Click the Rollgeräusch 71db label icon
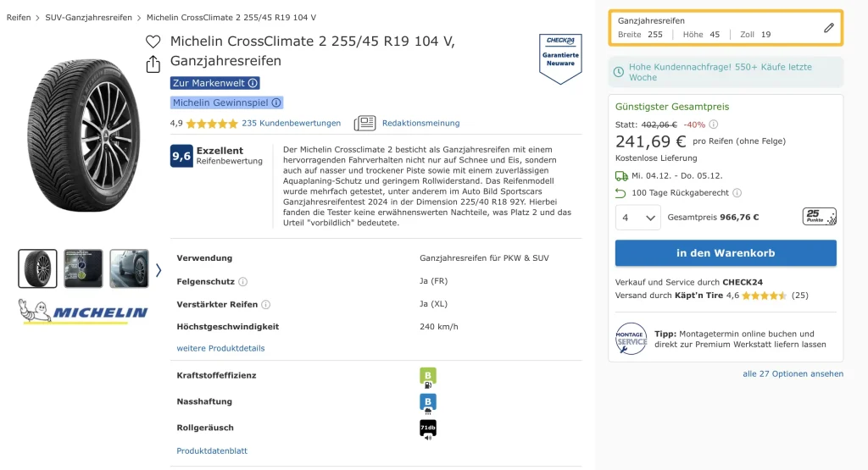Image resolution: width=868 pixels, height=470 pixels. pyautogui.click(x=428, y=429)
